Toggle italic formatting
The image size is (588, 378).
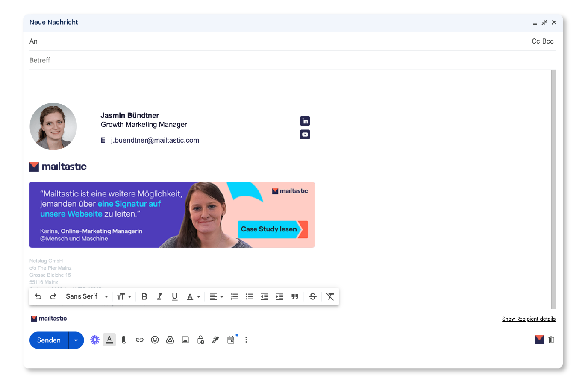[159, 296]
